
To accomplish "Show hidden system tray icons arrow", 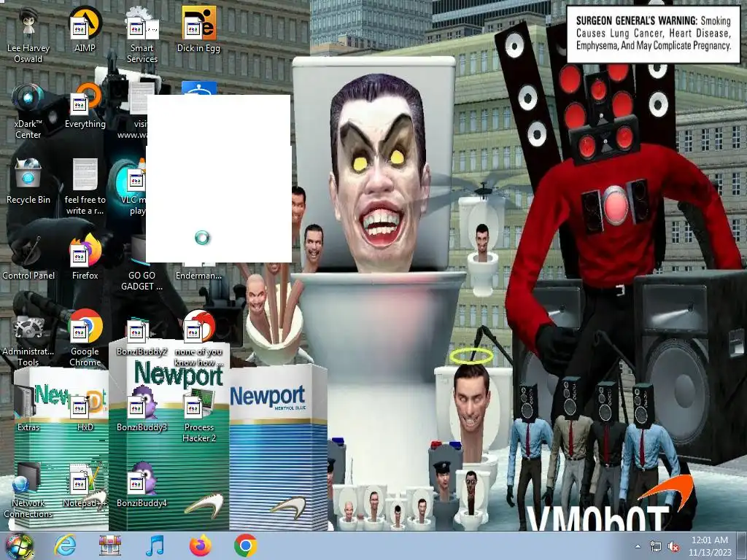I will click(x=638, y=546).
